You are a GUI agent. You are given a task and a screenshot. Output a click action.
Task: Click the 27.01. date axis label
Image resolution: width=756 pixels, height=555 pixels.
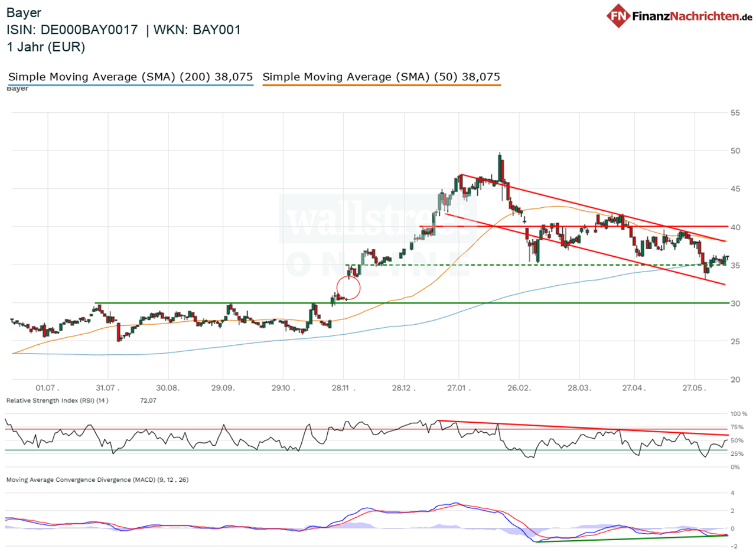pyautogui.click(x=458, y=390)
